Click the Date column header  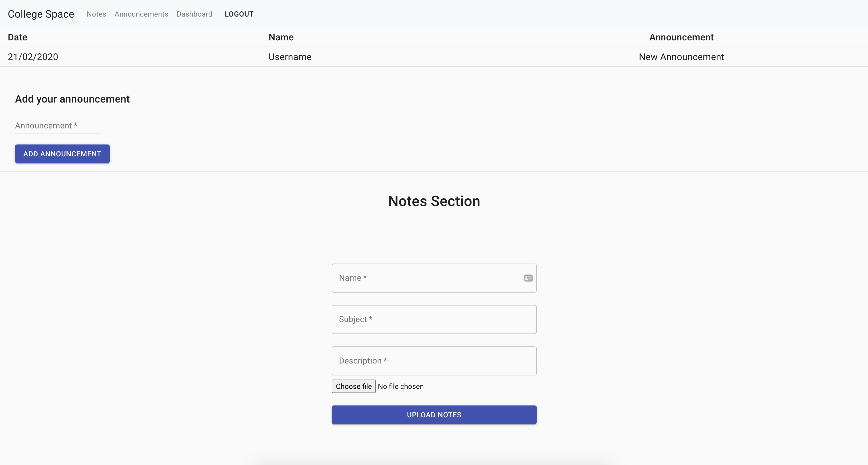tap(18, 37)
